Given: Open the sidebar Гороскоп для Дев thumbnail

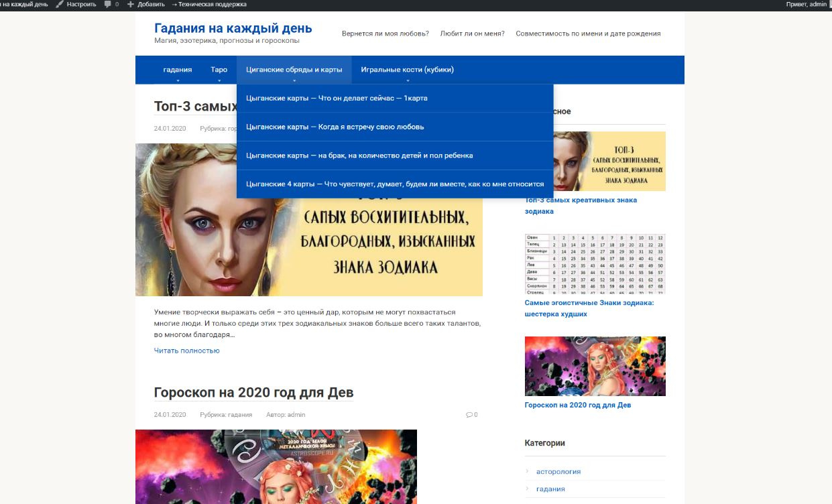Looking at the screenshot, I should tap(595, 366).
